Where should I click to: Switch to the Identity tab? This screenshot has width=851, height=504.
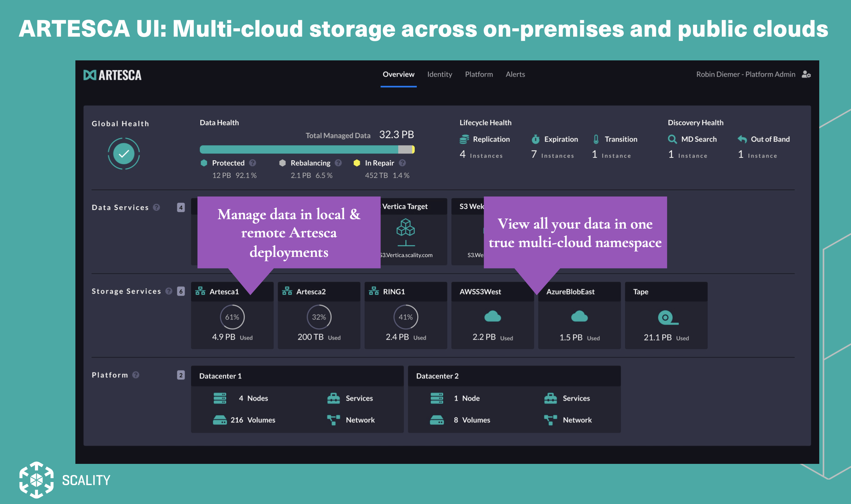440,74
